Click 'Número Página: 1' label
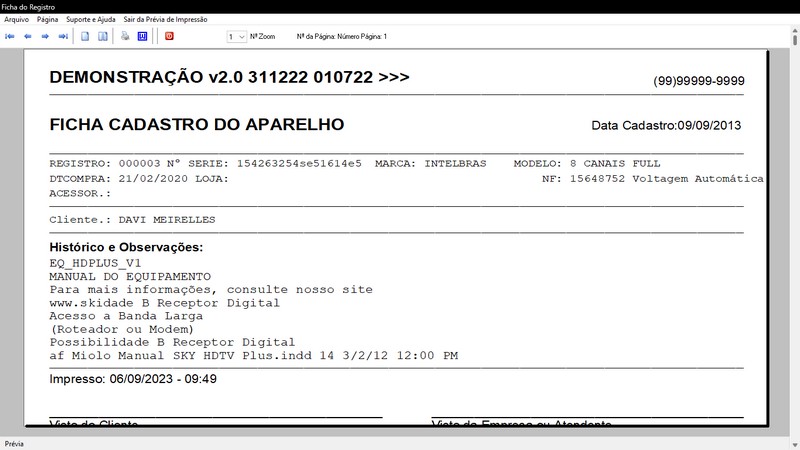 [x=362, y=37]
